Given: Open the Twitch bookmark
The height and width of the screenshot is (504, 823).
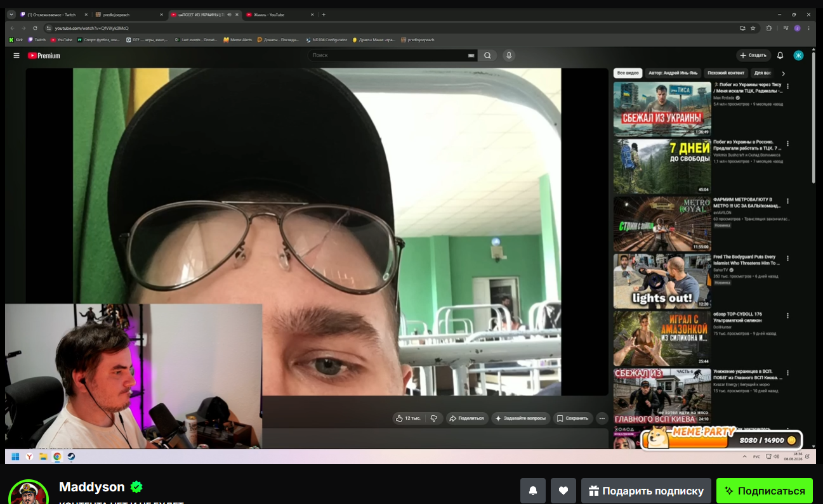Looking at the screenshot, I should click(37, 40).
